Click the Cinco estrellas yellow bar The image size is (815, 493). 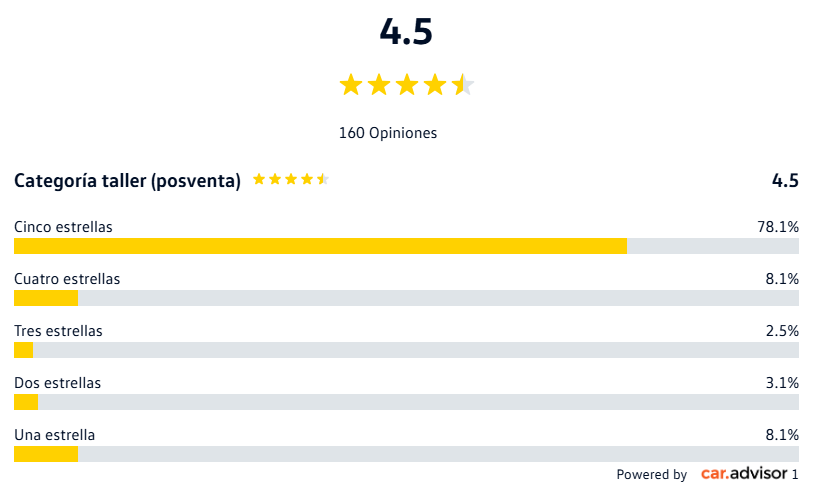point(320,246)
